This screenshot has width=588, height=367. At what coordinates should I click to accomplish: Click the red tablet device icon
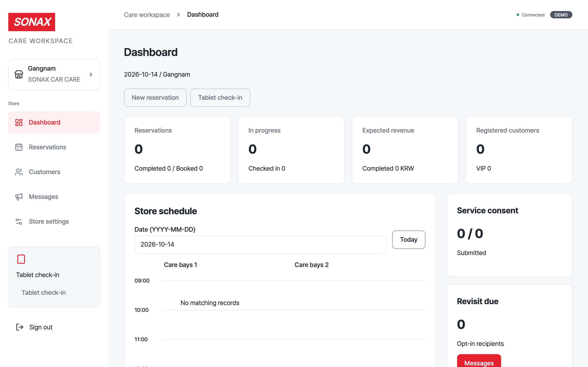pyautogui.click(x=21, y=259)
